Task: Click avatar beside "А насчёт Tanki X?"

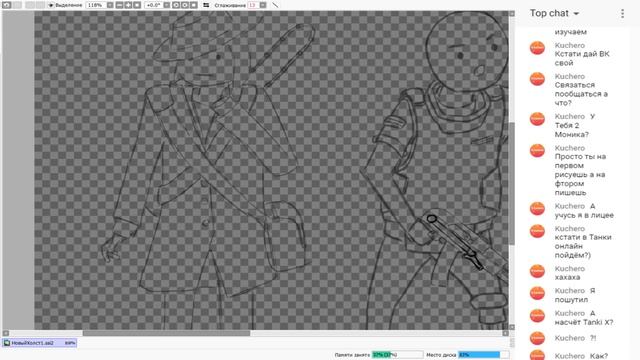Action: [x=537, y=316]
